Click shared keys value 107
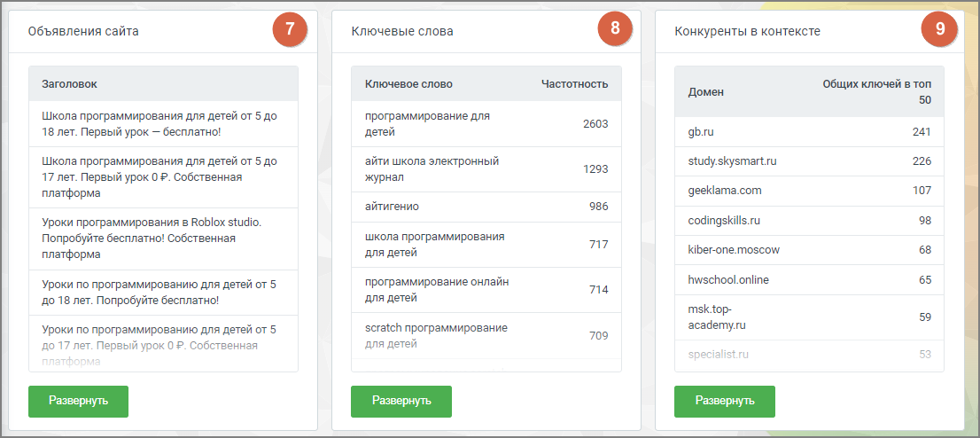The image size is (980, 438). pyautogui.click(x=922, y=191)
